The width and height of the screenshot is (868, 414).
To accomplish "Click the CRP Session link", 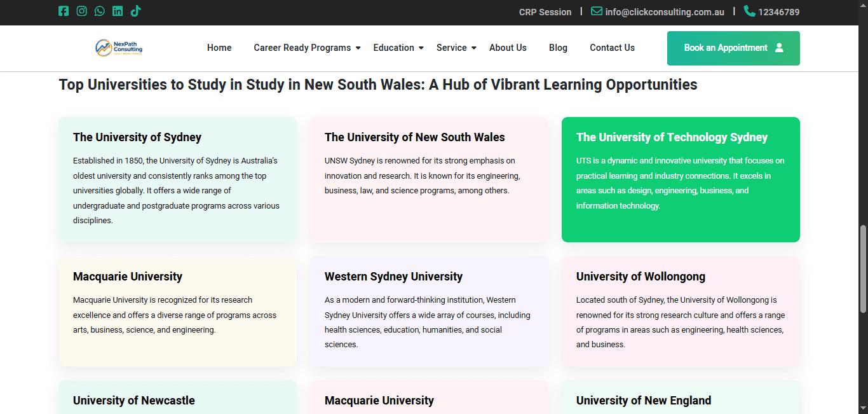I will point(545,12).
